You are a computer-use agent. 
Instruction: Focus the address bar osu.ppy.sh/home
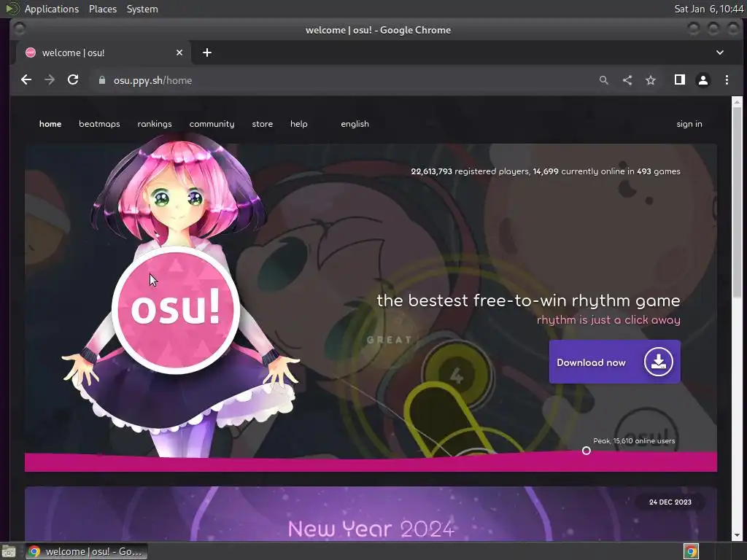coord(343,80)
